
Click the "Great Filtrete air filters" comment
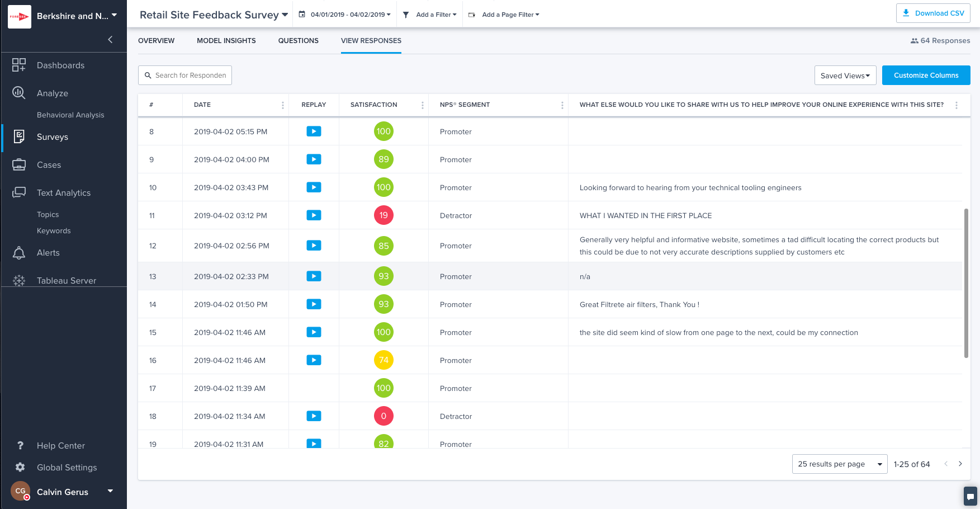pos(640,305)
